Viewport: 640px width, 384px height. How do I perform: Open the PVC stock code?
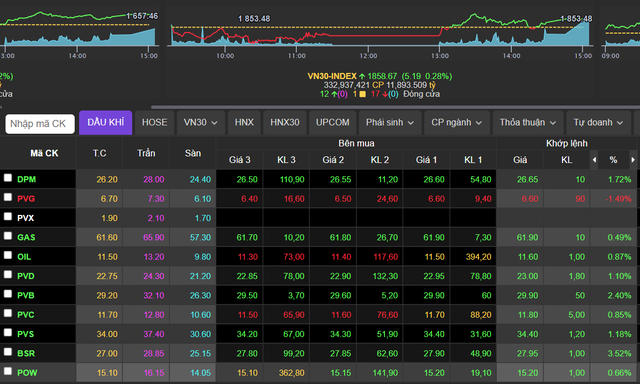click(x=26, y=315)
